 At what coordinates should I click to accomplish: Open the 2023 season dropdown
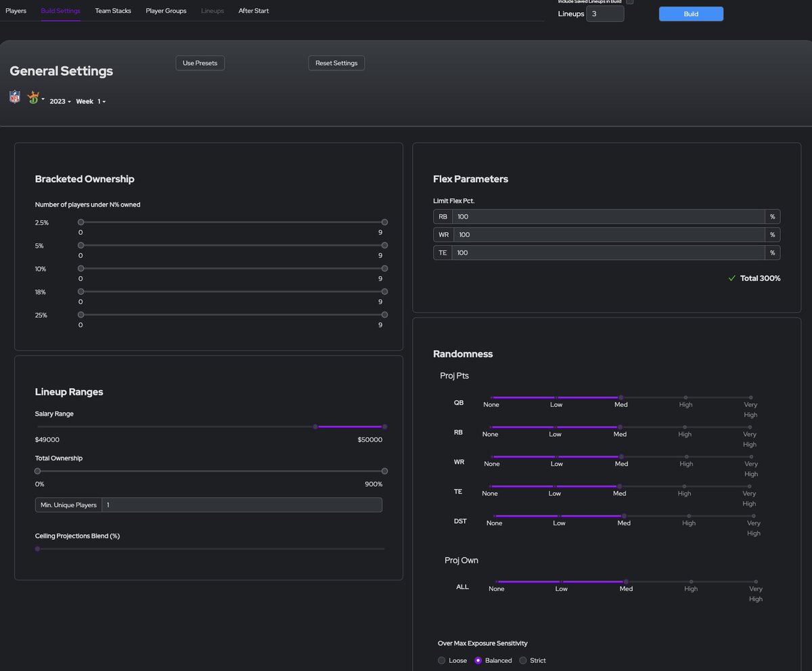pyautogui.click(x=59, y=101)
